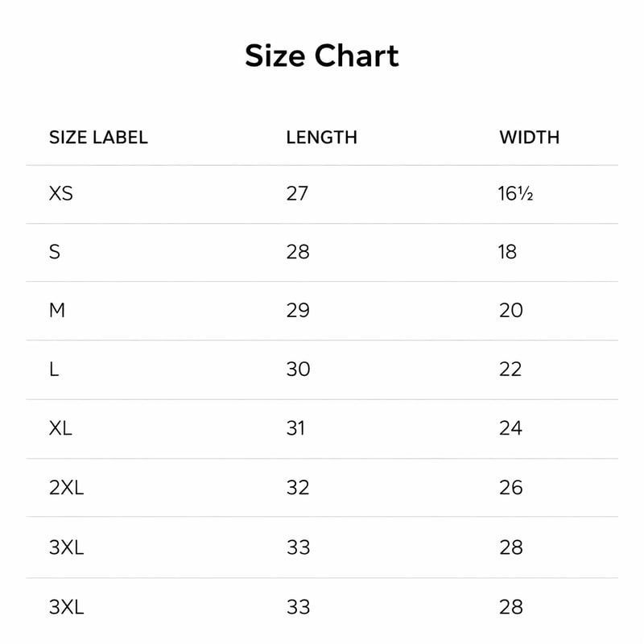Click the Size Chart title
Viewport: 644px width, 644px height.
coord(322,56)
